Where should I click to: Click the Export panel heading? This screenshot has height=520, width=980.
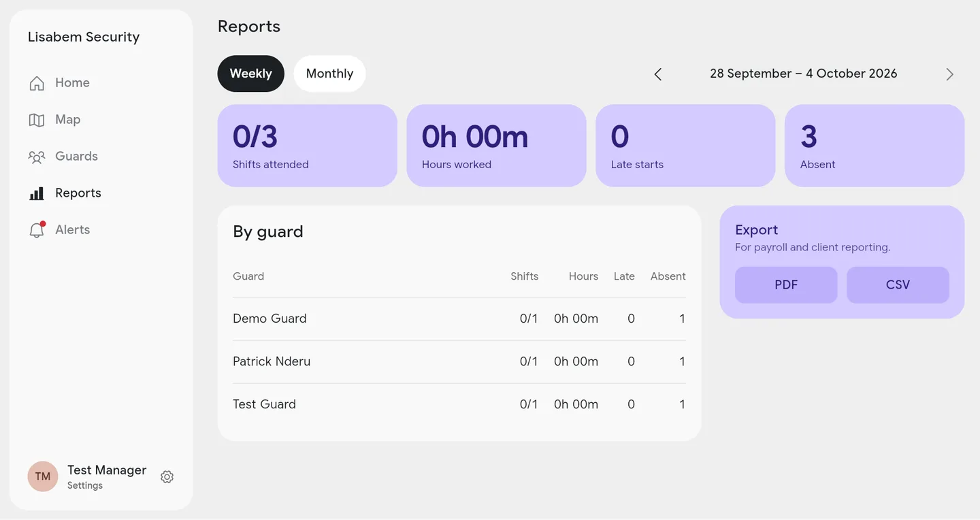click(x=756, y=229)
